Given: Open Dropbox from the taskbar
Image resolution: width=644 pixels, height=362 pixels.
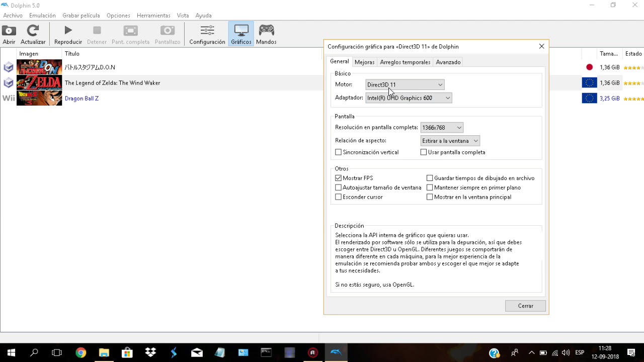Looking at the screenshot, I should (150, 352).
